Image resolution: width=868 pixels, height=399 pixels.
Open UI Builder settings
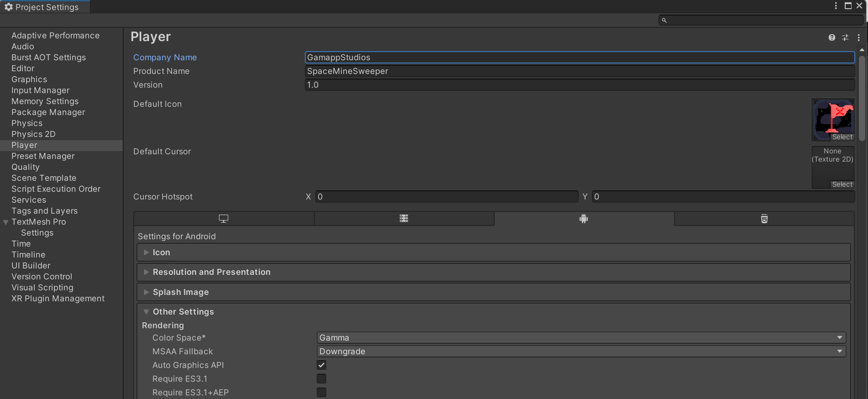coord(31,266)
